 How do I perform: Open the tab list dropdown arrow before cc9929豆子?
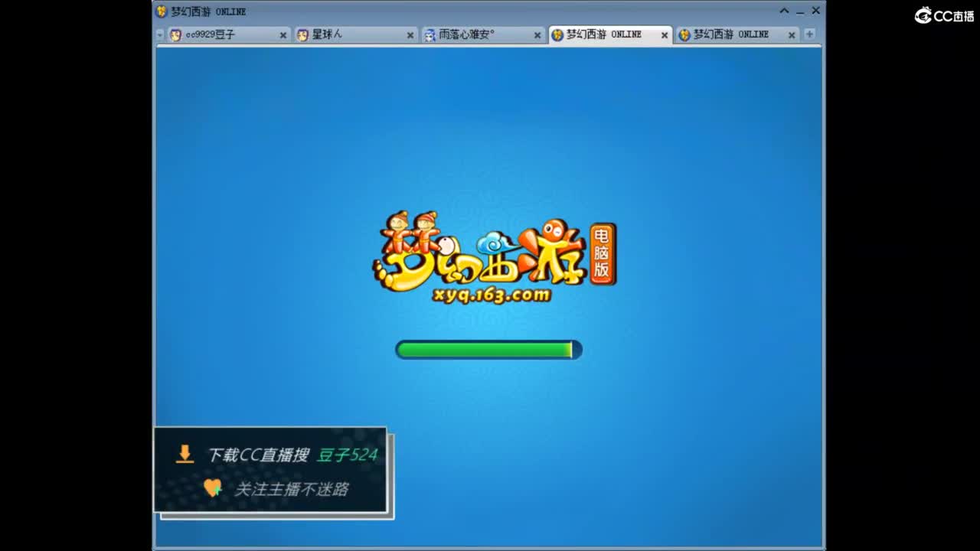[x=160, y=35]
